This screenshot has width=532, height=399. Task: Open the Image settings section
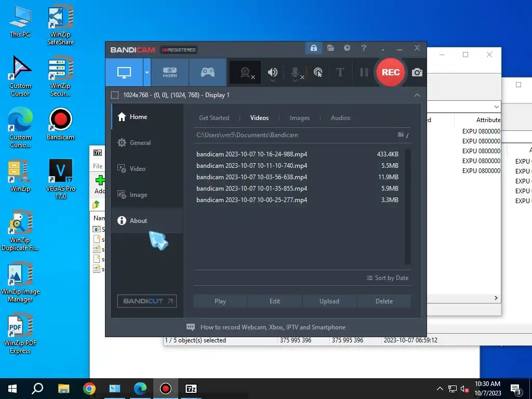click(x=147, y=195)
